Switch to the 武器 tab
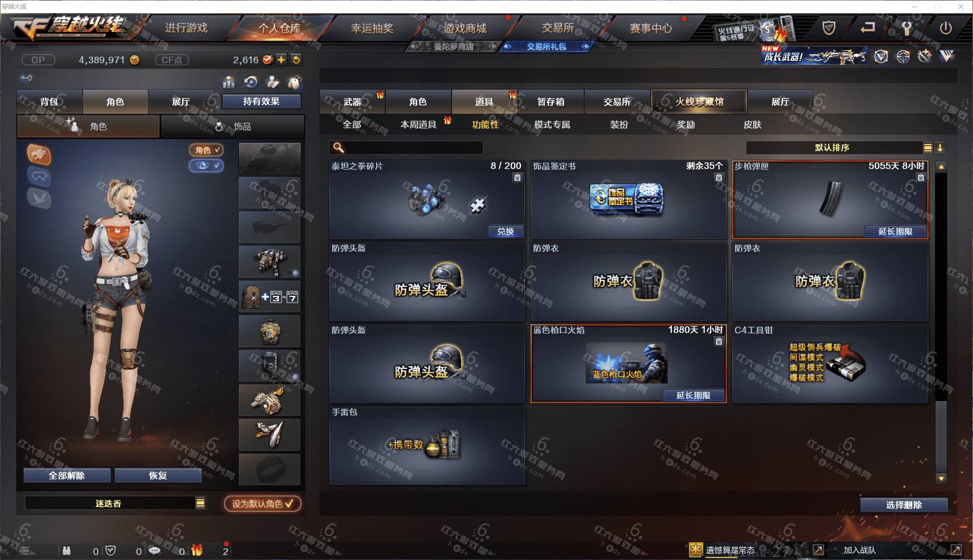This screenshot has width=973, height=560. coord(352,102)
